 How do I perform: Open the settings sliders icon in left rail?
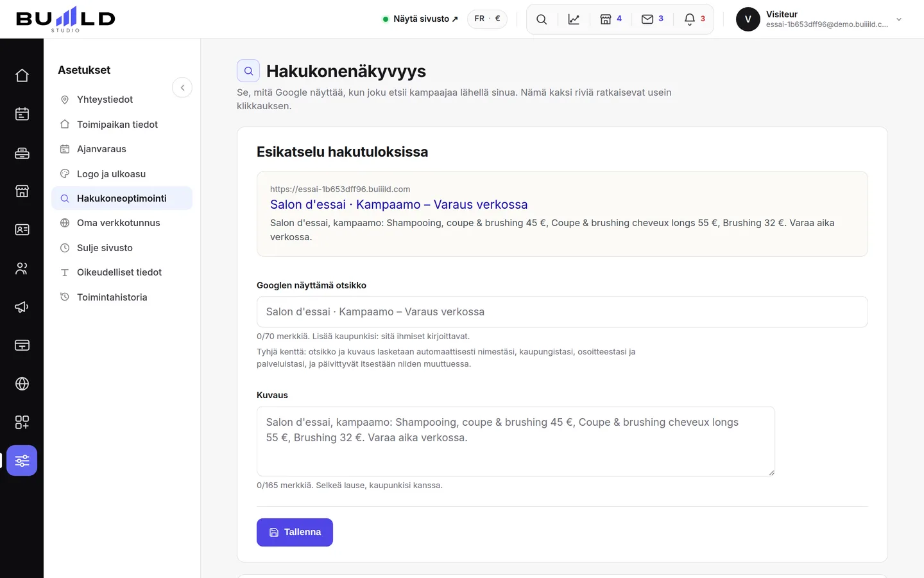point(22,460)
